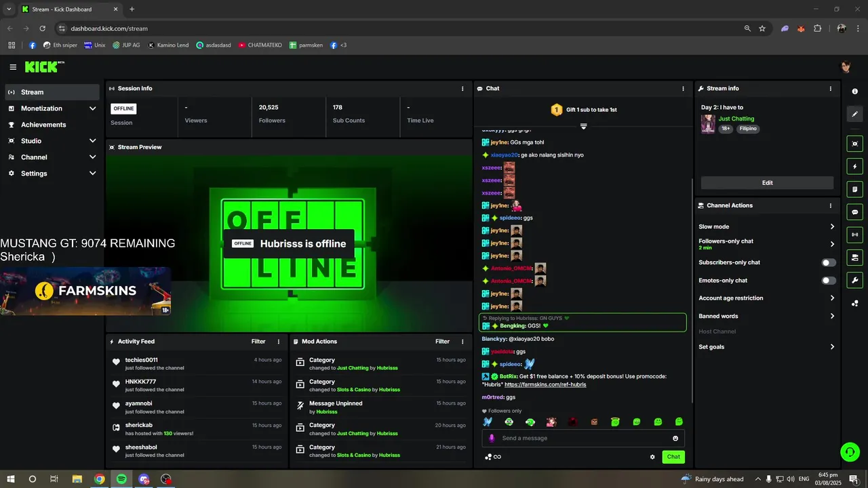The width and height of the screenshot is (868, 488).
Task: Click the Hubrisss link in the Message Unpinned row
Action: pyautogui.click(x=327, y=412)
